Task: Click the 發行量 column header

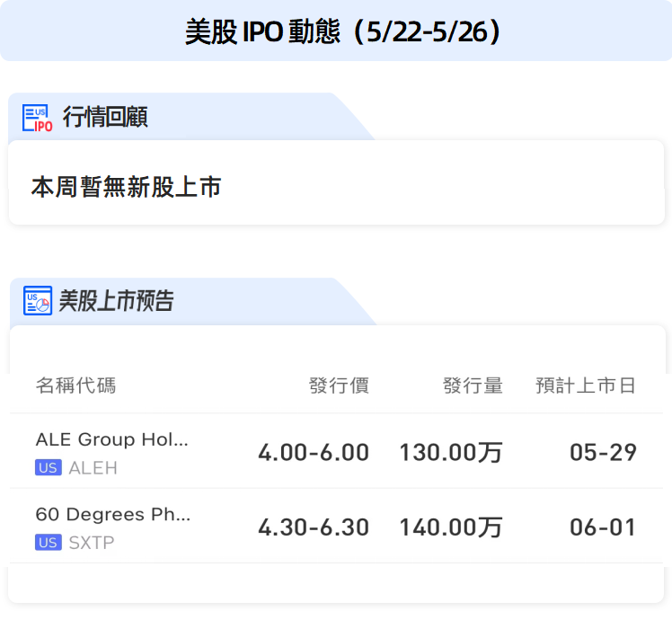Action: pyautogui.click(x=473, y=385)
